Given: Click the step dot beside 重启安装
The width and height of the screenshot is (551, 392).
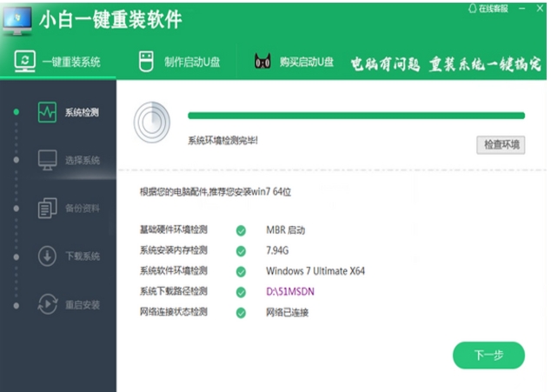Looking at the screenshot, I should point(17,305).
